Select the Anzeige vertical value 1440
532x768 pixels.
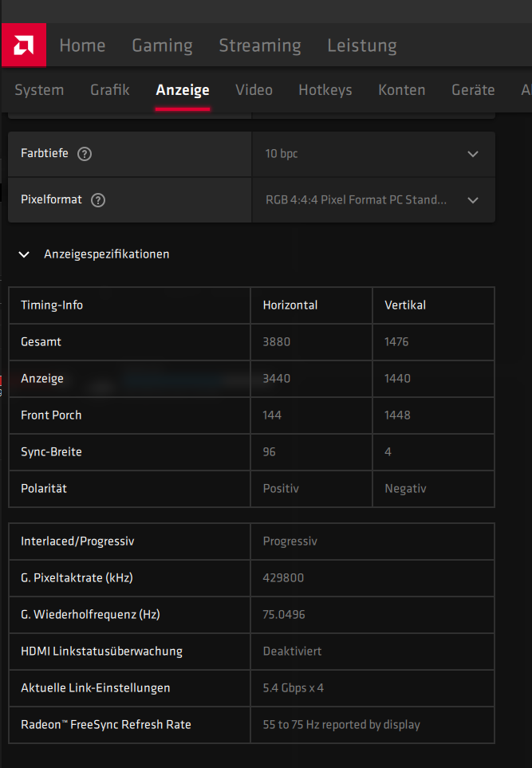pyautogui.click(x=397, y=379)
